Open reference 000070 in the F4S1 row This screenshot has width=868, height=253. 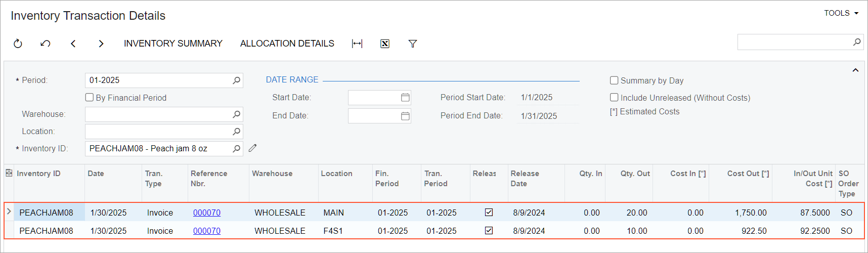pos(207,231)
